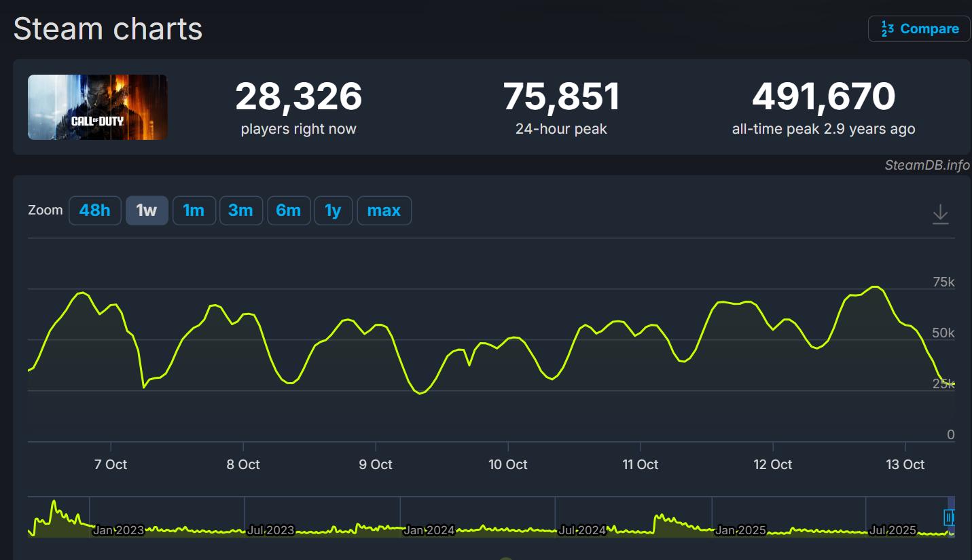Open the Call of Duty game thumbnail
Screen dimensions: 972x560
point(97,107)
